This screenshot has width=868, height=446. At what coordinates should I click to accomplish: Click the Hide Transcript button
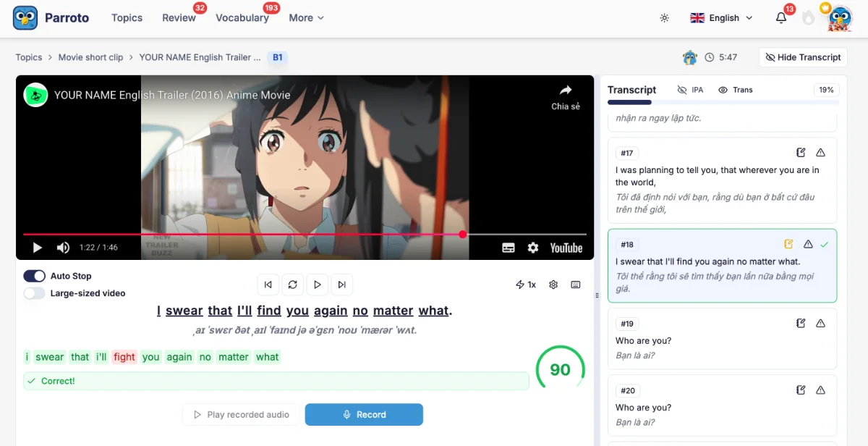pyautogui.click(x=802, y=57)
